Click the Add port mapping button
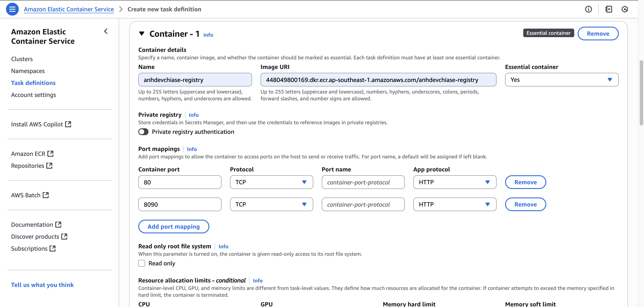 (x=173, y=227)
